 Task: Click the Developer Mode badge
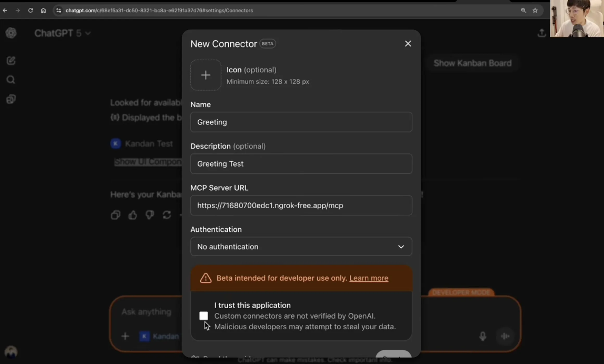point(461,292)
